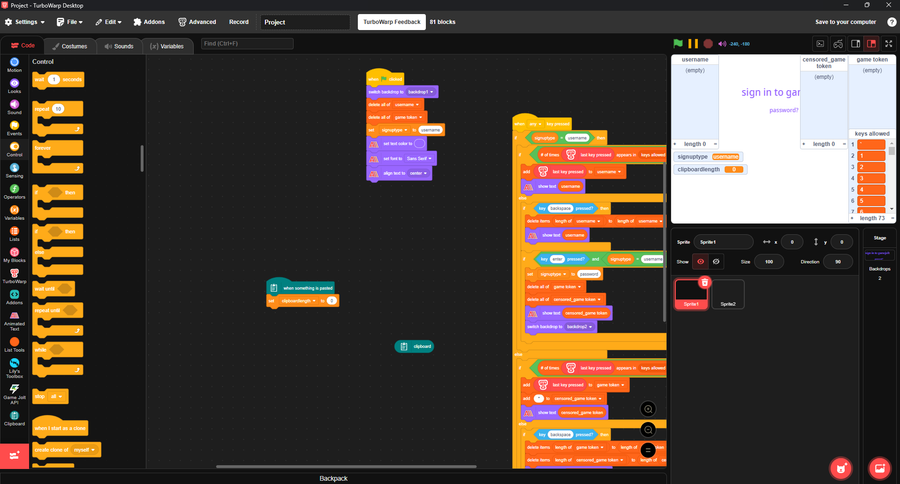Image resolution: width=900 pixels, height=484 pixels.
Task: Open the Game Jolt API category
Action: [x=14, y=394]
